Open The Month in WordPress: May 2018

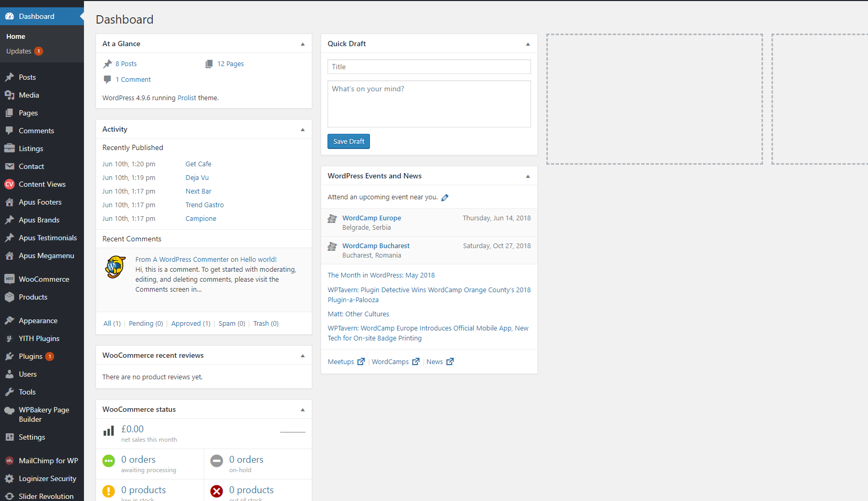pyautogui.click(x=381, y=275)
